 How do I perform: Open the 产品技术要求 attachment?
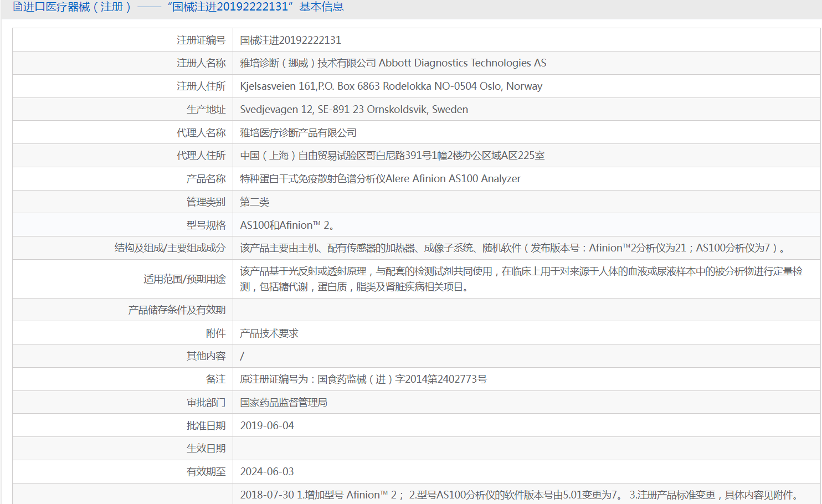pyautogui.click(x=269, y=333)
